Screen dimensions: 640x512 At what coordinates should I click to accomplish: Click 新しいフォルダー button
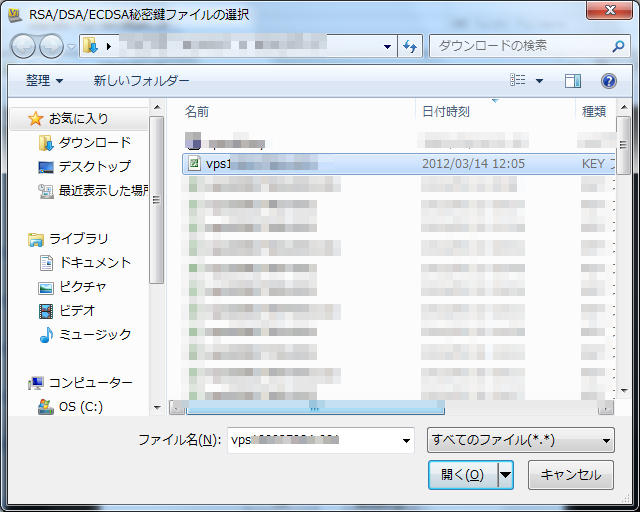(x=141, y=80)
